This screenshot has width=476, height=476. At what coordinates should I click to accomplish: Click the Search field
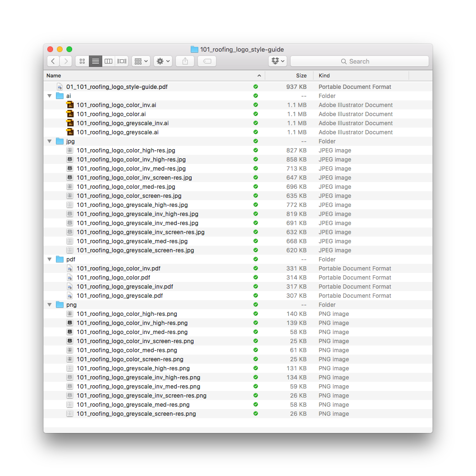[x=359, y=61]
